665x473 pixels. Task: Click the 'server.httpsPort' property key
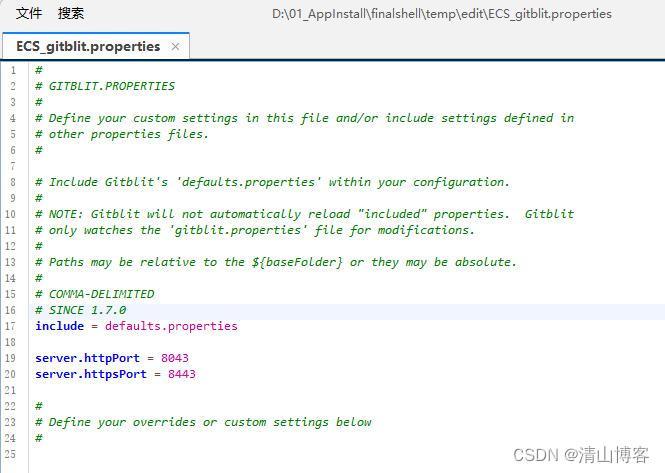coord(91,374)
